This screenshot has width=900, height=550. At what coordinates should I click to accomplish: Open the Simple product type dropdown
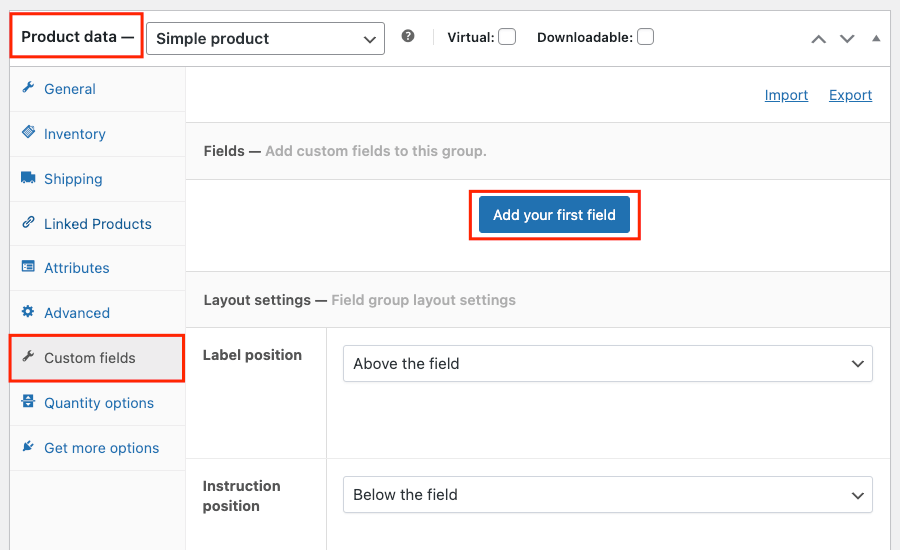tap(265, 38)
